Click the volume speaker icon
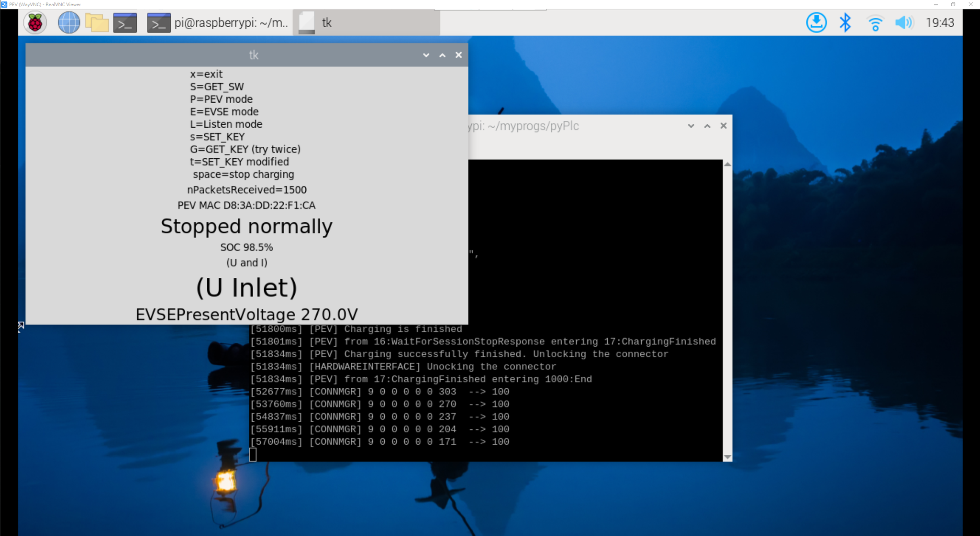The width and height of the screenshot is (980, 536). click(903, 22)
